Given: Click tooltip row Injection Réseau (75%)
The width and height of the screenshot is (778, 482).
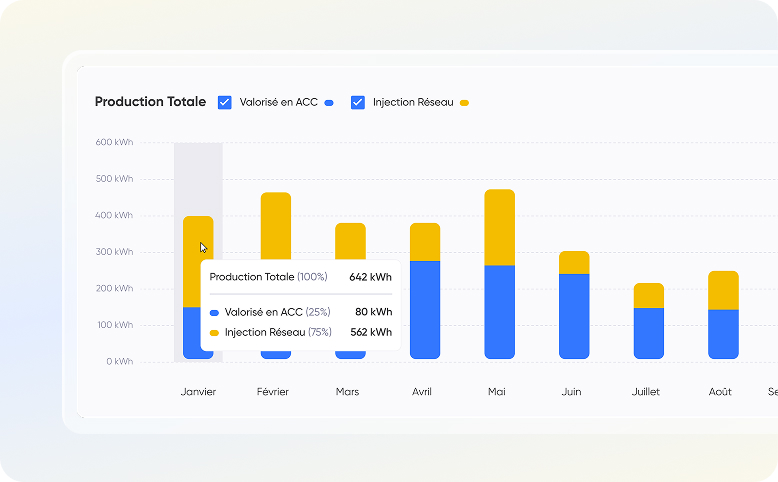Looking at the screenshot, I should coord(301,332).
